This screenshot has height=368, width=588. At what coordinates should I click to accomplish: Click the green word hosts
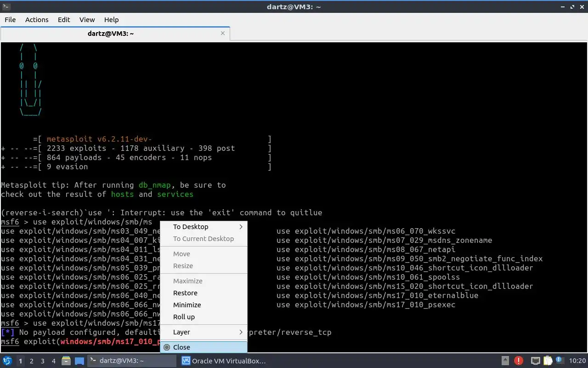tap(122, 195)
